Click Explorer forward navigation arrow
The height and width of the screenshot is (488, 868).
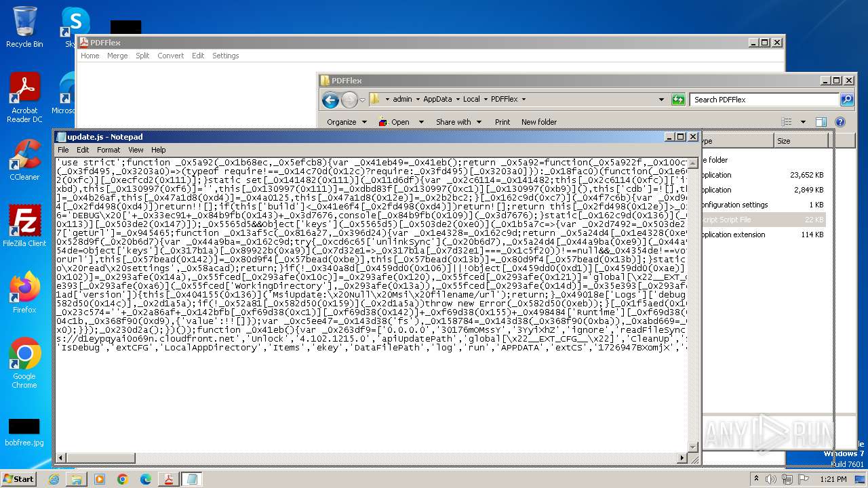coord(349,100)
